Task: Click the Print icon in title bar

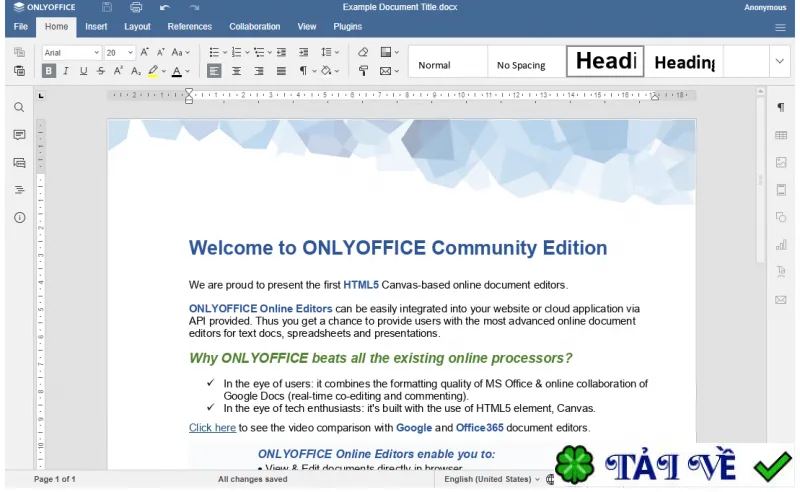Action: 136,7
